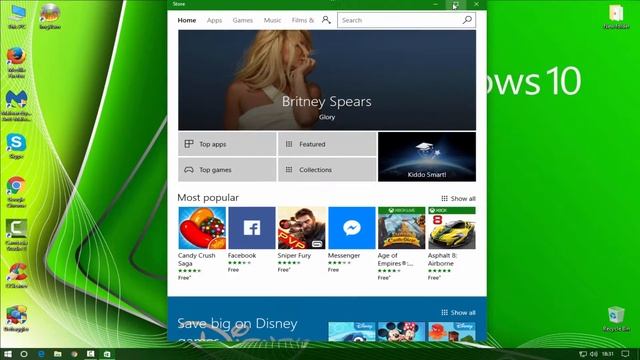This screenshot has height=360, width=640.
Task: Select the Google Chrome desktop icon
Action: coord(16,192)
